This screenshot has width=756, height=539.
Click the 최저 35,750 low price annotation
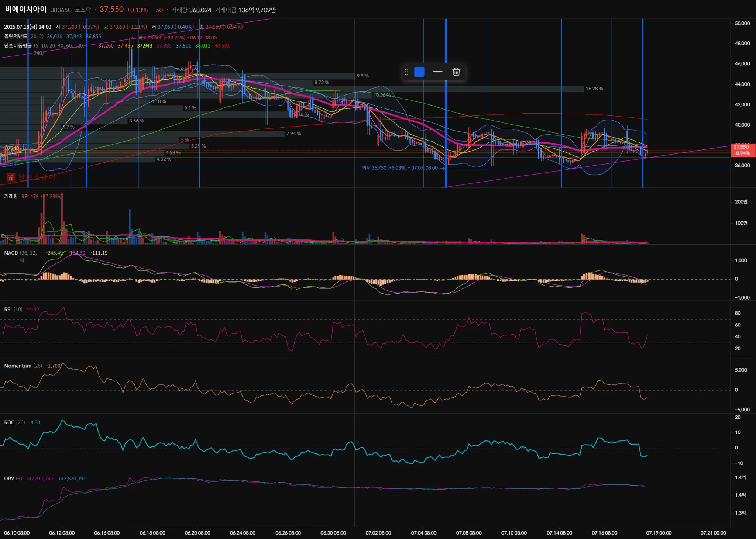(400, 168)
